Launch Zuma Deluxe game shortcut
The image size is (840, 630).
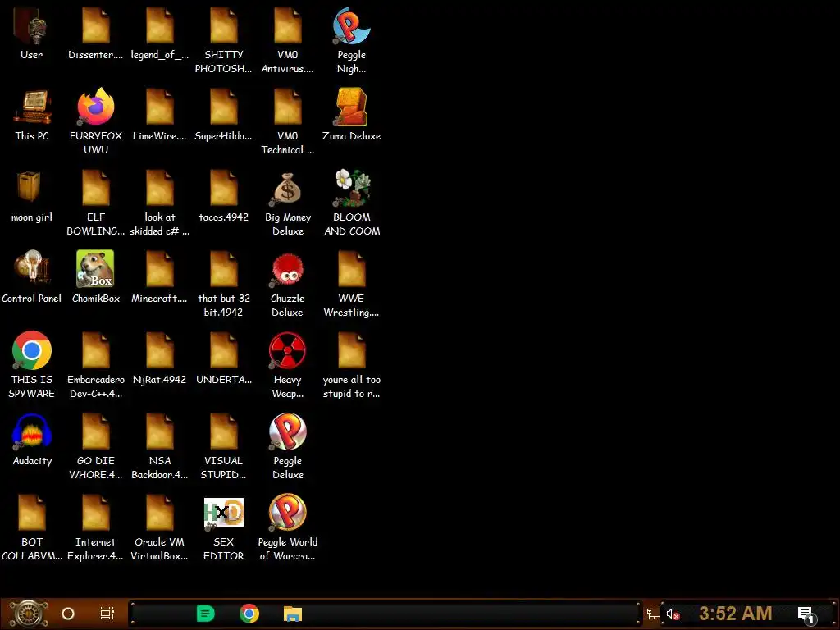click(351, 107)
